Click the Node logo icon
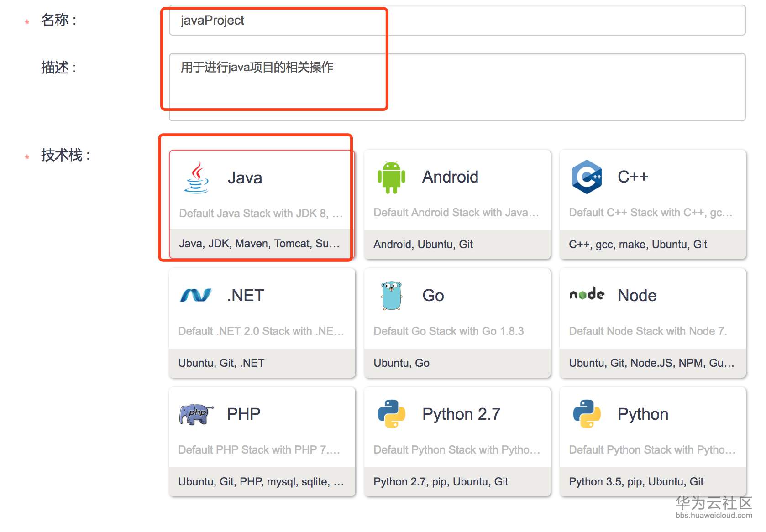Image resolution: width=766 pixels, height=532 pixels. pyautogui.click(x=587, y=294)
